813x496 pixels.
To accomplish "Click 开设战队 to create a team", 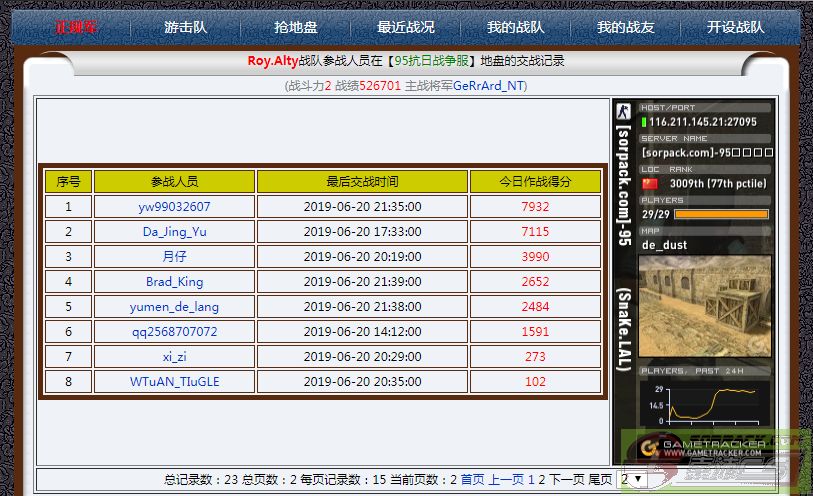I will (x=735, y=27).
